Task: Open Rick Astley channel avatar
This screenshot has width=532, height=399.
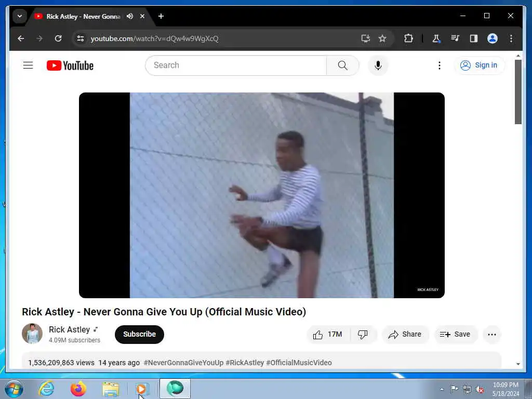Action: pos(32,334)
